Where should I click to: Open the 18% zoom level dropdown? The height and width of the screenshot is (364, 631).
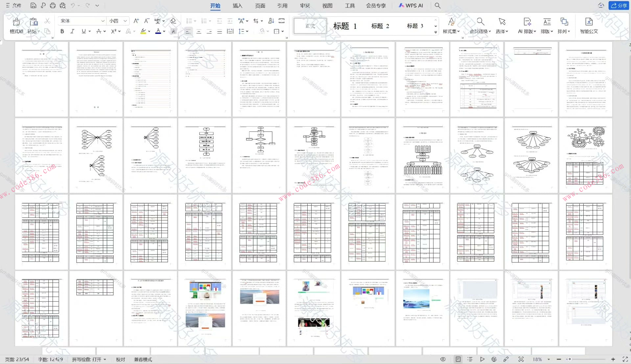549,359
